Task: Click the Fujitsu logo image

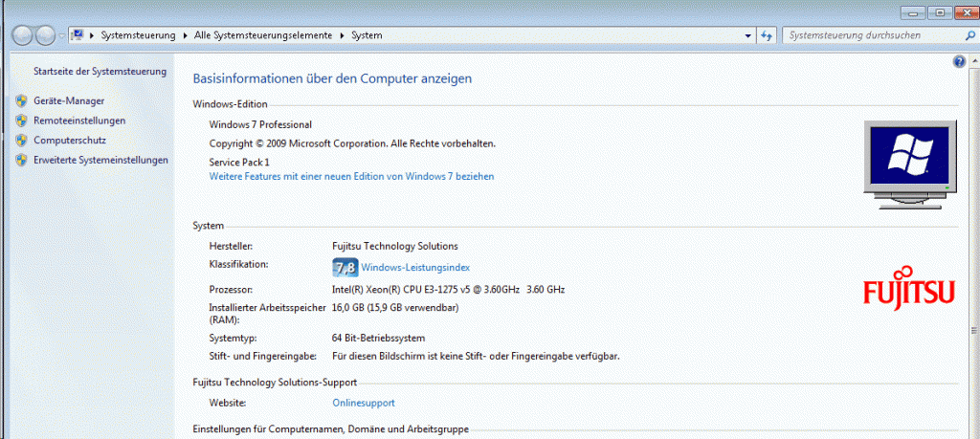Action: pyautogui.click(x=909, y=289)
